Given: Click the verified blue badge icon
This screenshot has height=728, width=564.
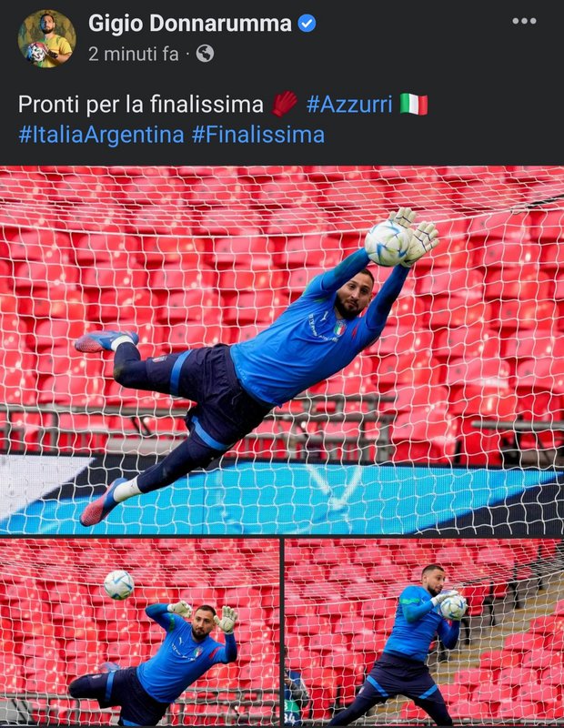Looking at the screenshot, I should point(307,24).
